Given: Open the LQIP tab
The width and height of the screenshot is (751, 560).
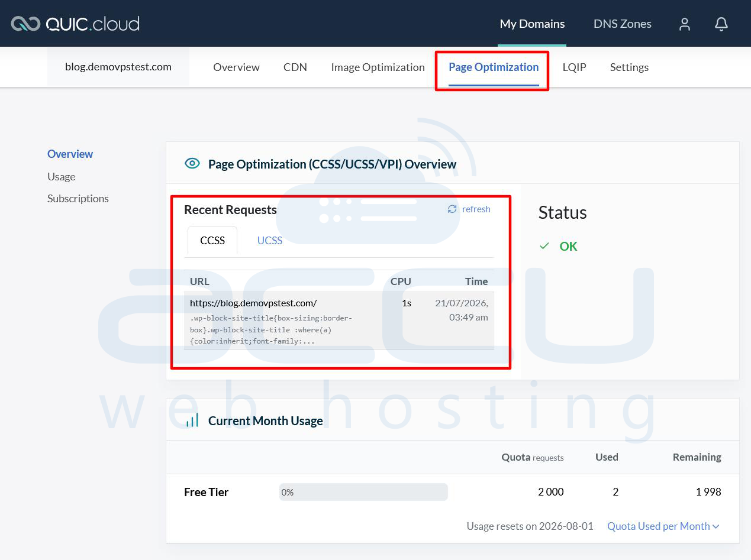Looking at the screenshot, I should 574,67.
